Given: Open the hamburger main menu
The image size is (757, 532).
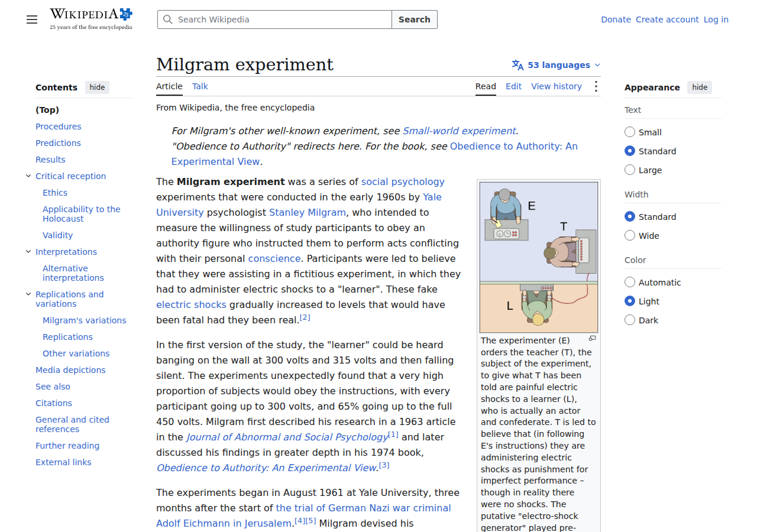Looking at the screenshot, I should pyautogui.click(x=32, y=20).
